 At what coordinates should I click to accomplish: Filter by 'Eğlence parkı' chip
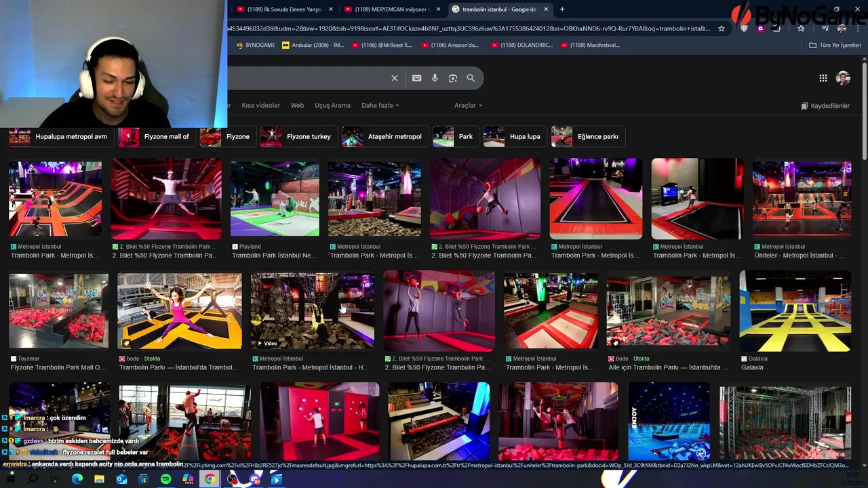tap(587, 136)
